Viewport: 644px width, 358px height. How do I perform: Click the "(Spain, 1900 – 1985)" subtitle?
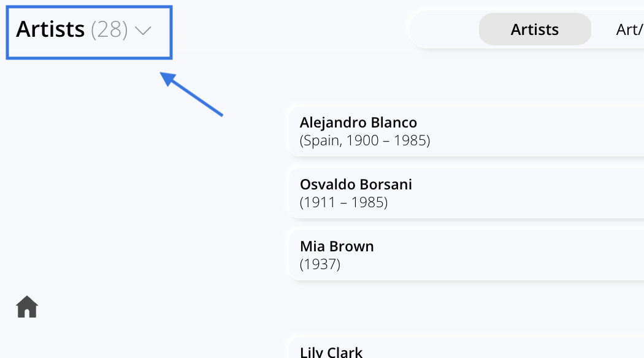pos(365,140)
